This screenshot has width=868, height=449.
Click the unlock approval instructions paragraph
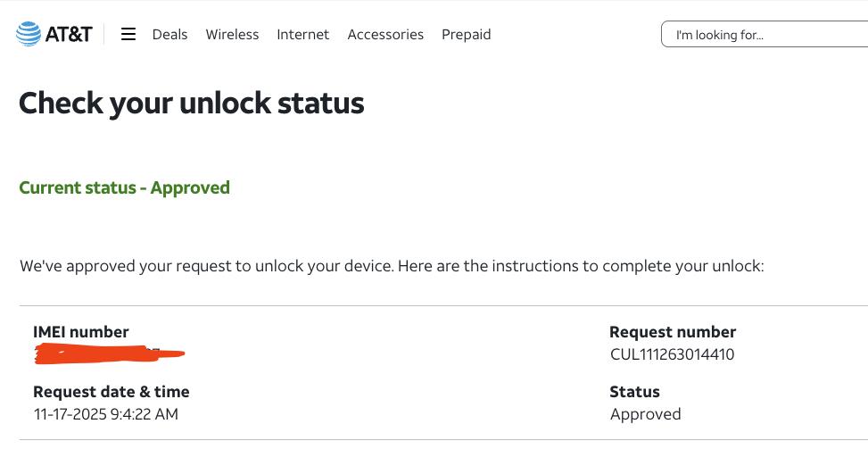pyautogui.click(x=392, y=266)
